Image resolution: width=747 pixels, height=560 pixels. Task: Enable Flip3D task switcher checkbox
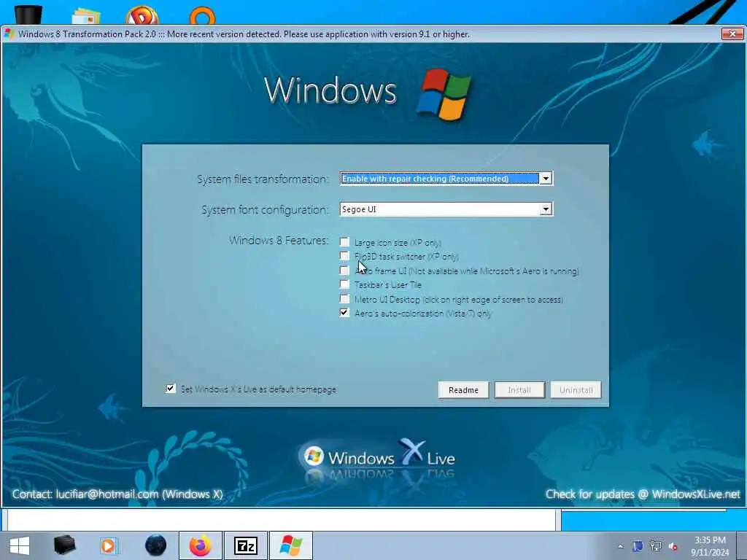[x=344, y=256]
